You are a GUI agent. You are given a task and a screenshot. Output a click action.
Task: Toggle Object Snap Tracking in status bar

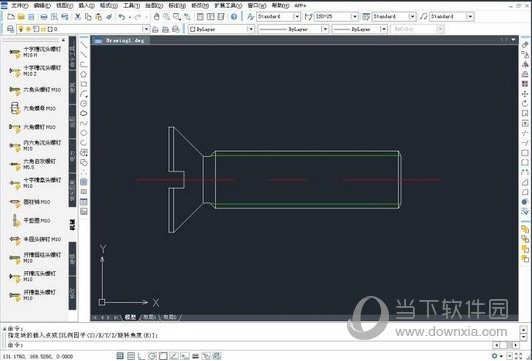pyautogui.click(x=174, y=356)
